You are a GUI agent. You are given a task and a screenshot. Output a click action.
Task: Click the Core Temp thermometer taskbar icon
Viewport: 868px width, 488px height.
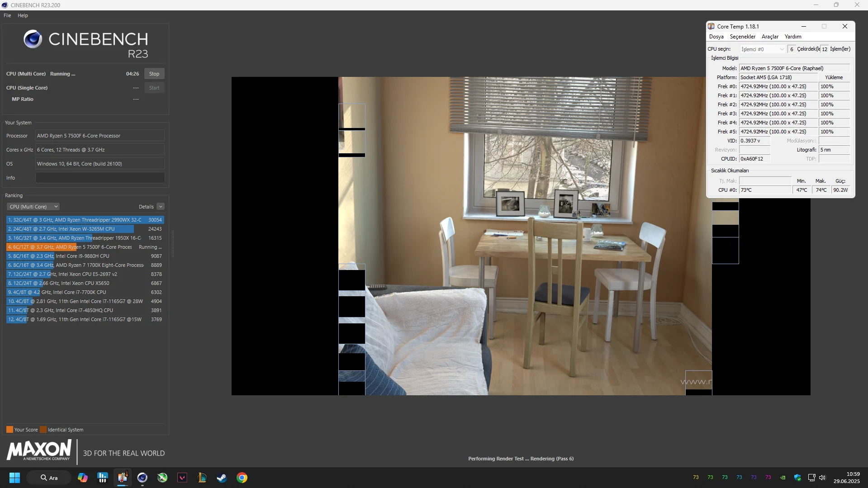pos(123,478)
